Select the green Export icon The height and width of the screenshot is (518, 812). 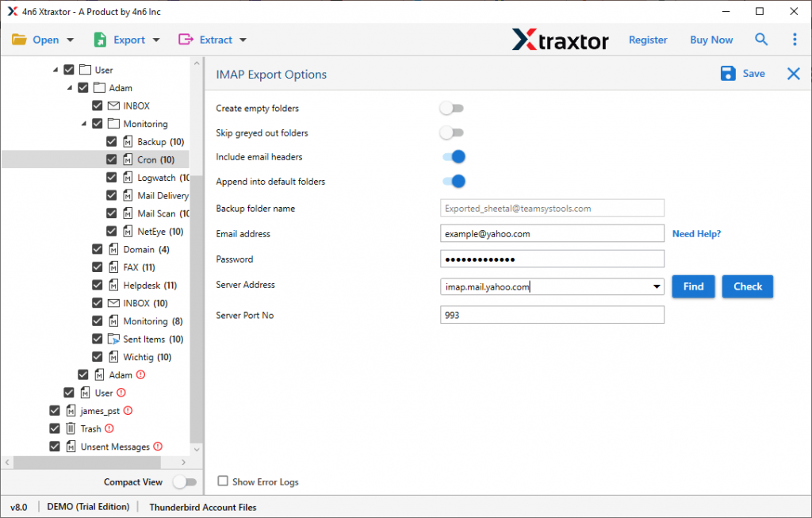click(99, 39)
